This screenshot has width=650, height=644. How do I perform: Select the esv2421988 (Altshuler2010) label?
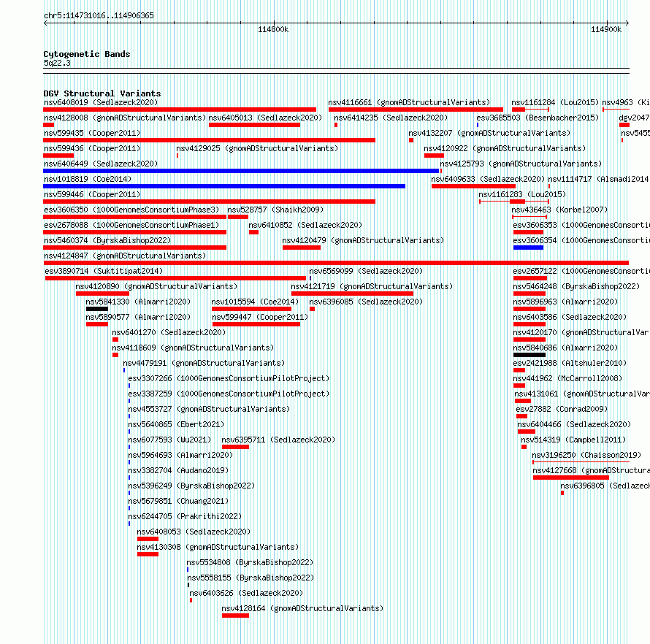coord(570,363)
